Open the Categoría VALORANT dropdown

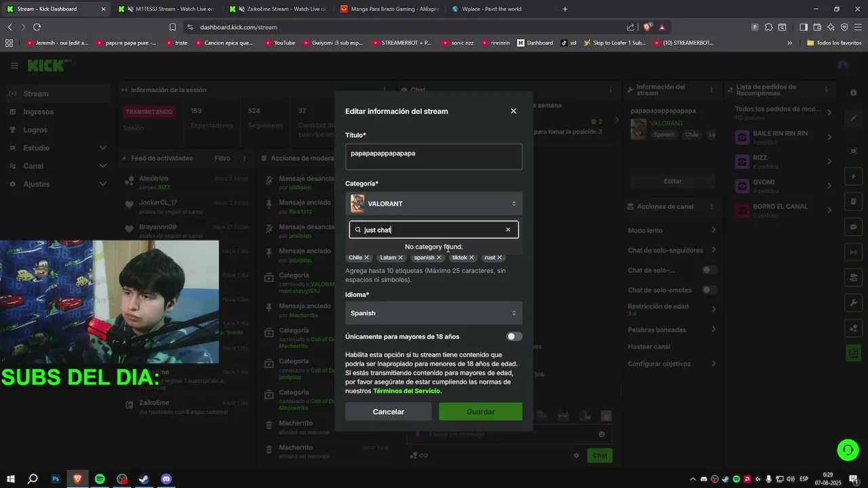[433, 204]
